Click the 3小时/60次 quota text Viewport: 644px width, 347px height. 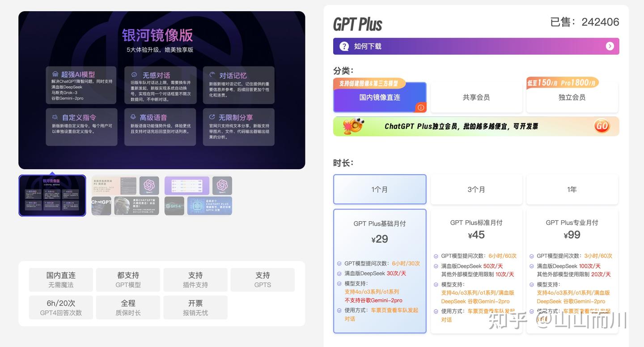tap(598, 256)
